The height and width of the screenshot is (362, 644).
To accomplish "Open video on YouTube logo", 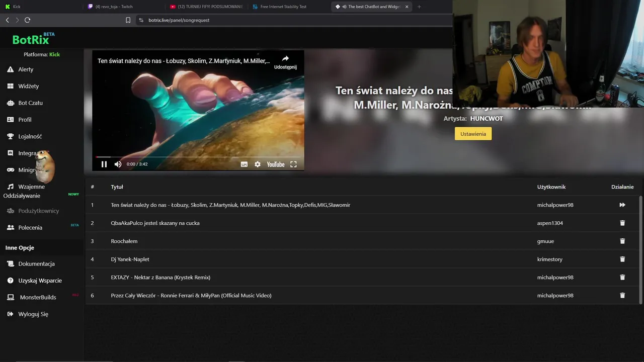I will pos(275,164).
